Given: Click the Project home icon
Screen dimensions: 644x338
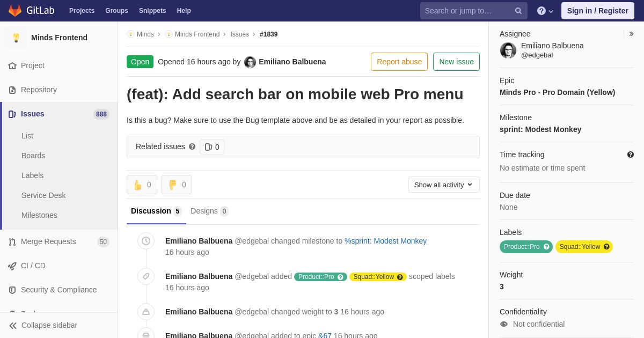Looking at the screenshot, I should 12,65.
